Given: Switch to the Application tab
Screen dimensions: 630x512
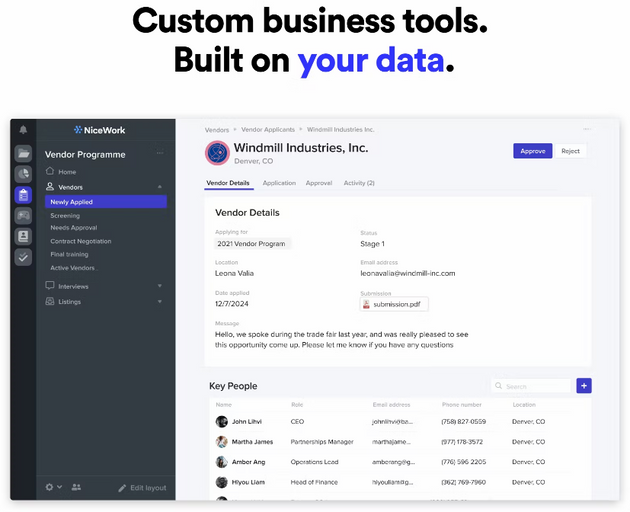Looking at the screenshot, I should point(279,183).
